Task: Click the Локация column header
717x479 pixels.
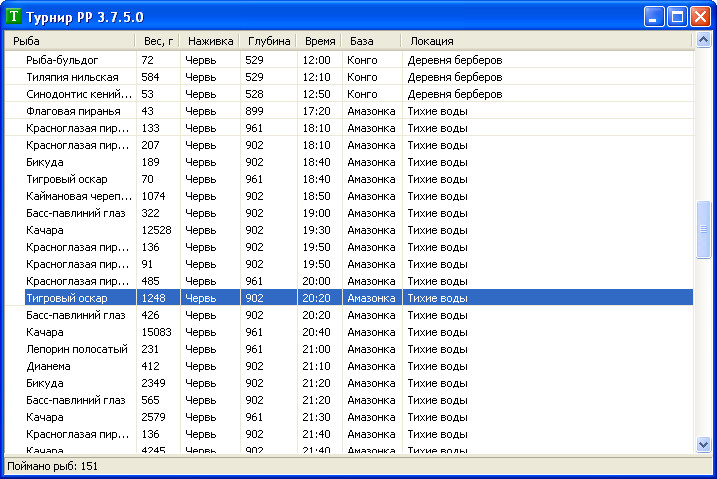Action: [547, 41]
